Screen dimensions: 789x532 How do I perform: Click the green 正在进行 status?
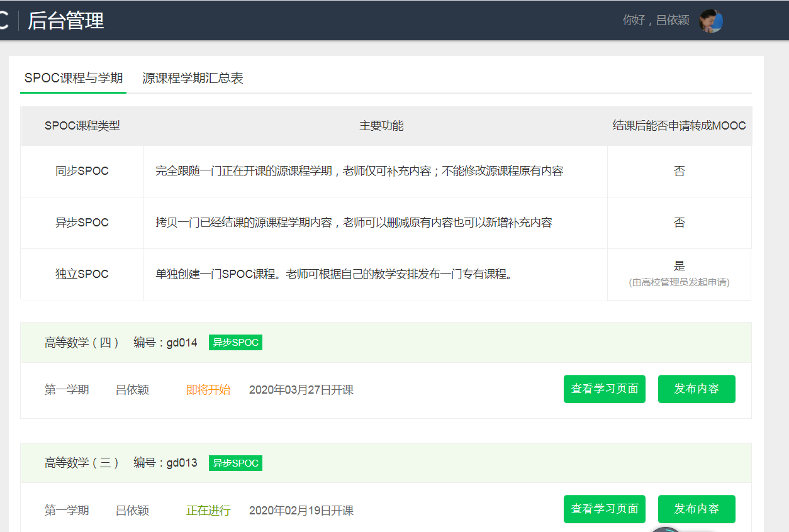click(x=208, y=511)
